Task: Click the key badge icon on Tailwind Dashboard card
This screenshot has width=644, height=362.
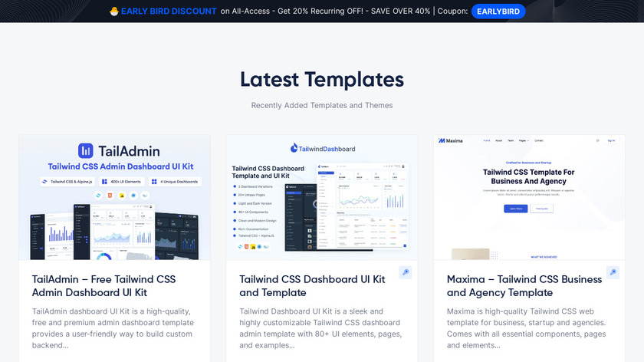Action: click(406, 272)
